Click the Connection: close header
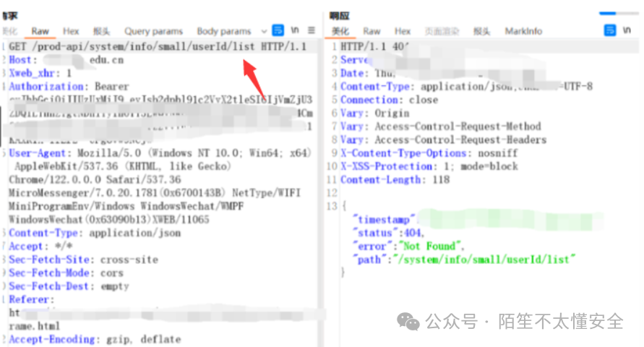 pyautogui.click(x=390, y=100)
